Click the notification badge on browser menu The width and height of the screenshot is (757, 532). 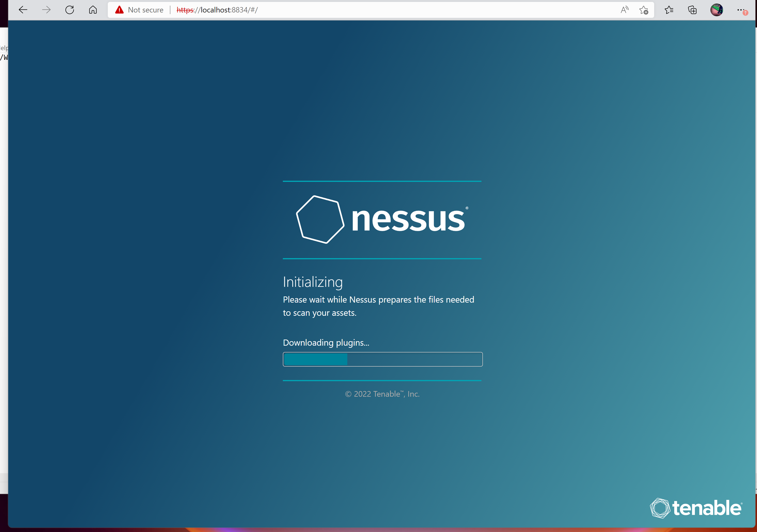coord(746,13)
